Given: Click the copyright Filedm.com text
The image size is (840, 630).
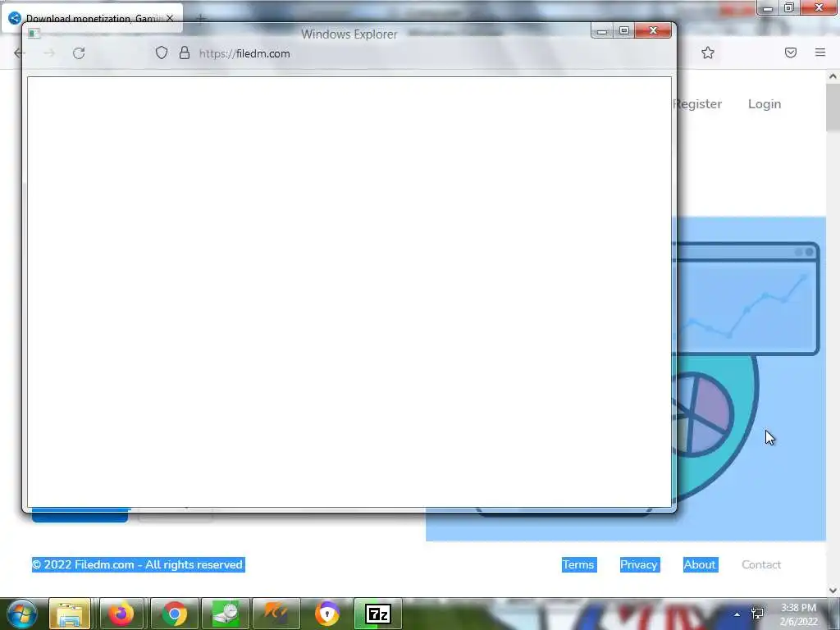Looking at the screenshot, I should (138, 564).
